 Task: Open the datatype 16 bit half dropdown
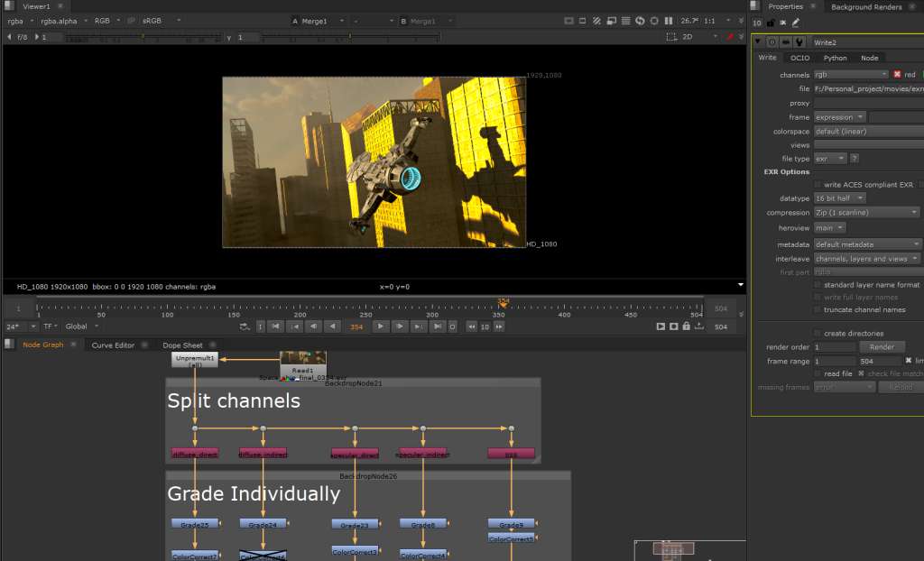click(840, 198)
